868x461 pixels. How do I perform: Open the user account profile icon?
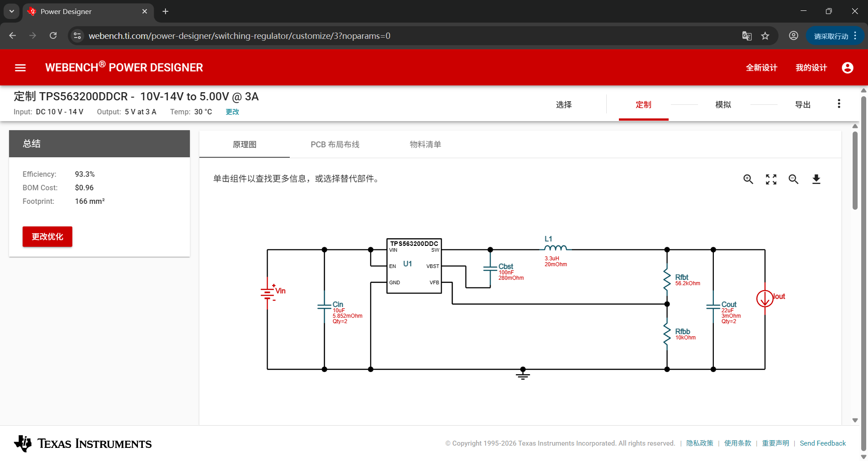click(848, 68)
